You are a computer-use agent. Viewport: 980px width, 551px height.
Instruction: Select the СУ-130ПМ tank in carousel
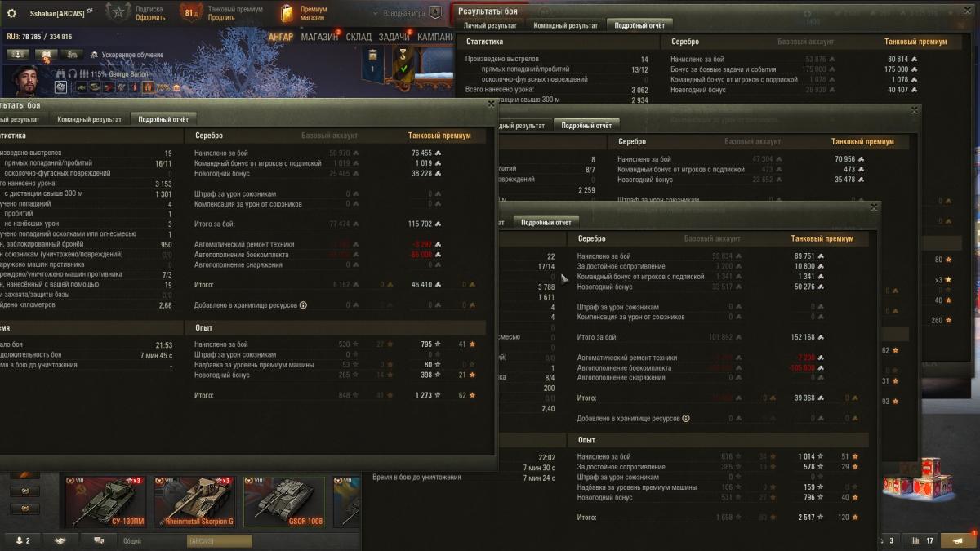[x=105, y=502]
